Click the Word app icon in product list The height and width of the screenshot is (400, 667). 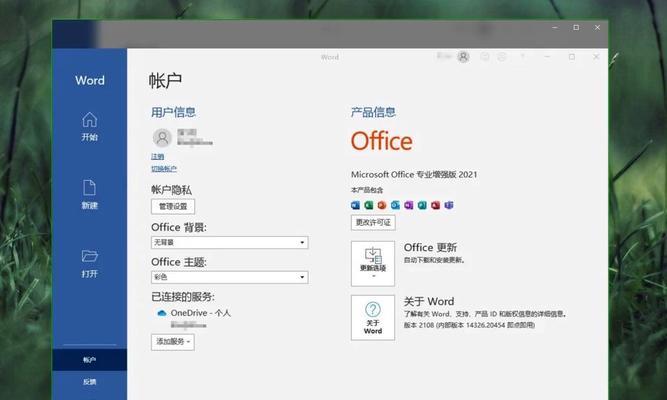pos(356,206)
